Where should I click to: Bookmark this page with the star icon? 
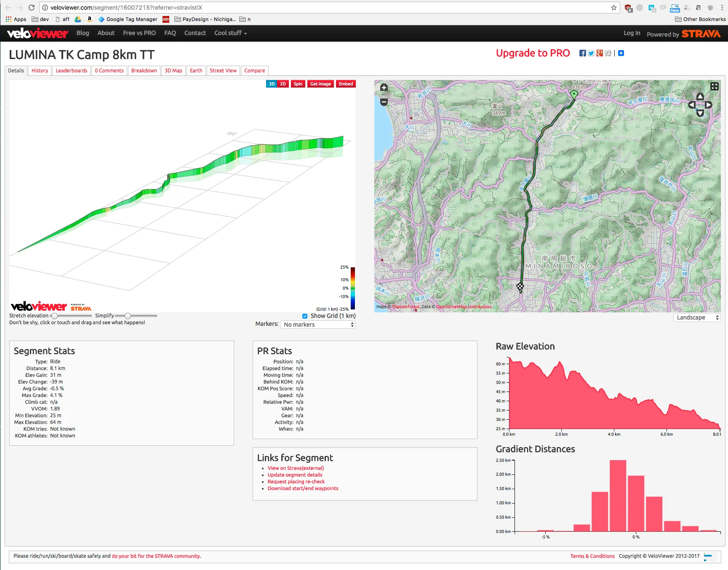[x=613, y=8]
